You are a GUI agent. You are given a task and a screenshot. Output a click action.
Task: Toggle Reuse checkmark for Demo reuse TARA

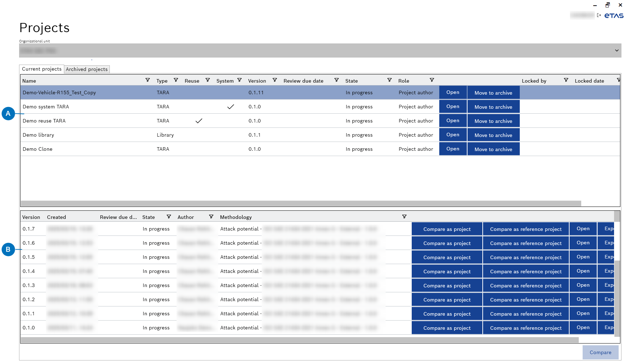click(x=199, y=121)
